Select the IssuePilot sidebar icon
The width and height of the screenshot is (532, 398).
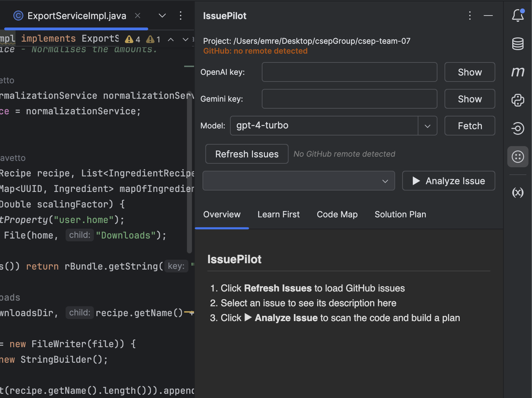[x=518, y=157]
